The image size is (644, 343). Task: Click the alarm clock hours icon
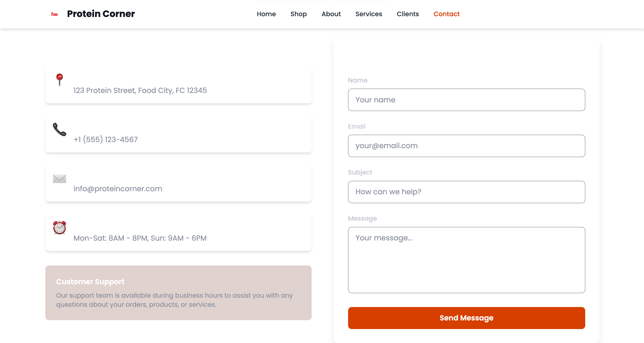click(x=60, y=227)
